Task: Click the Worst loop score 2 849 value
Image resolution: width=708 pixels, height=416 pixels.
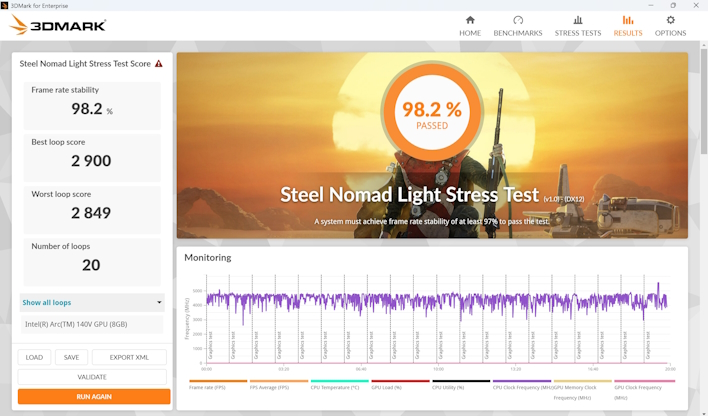Action: click(91, 213)
